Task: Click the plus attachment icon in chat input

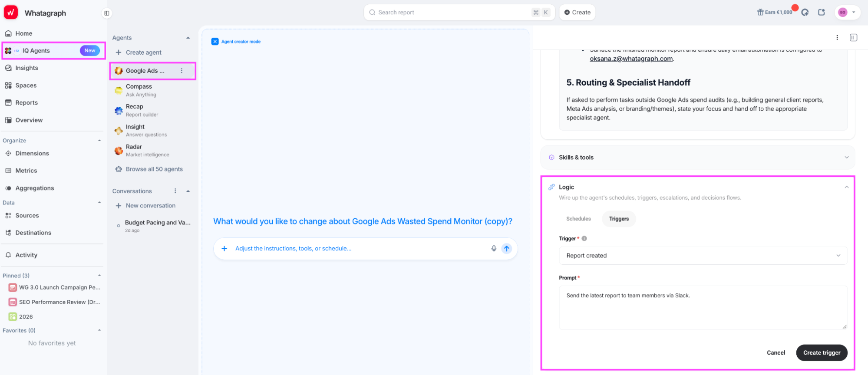Action: 224,249
